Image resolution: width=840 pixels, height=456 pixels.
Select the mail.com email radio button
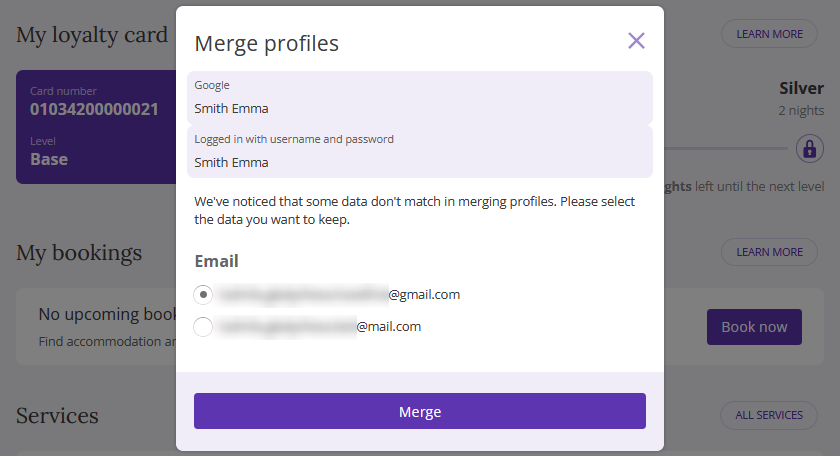pyautogui.click(x=203, y=326)
